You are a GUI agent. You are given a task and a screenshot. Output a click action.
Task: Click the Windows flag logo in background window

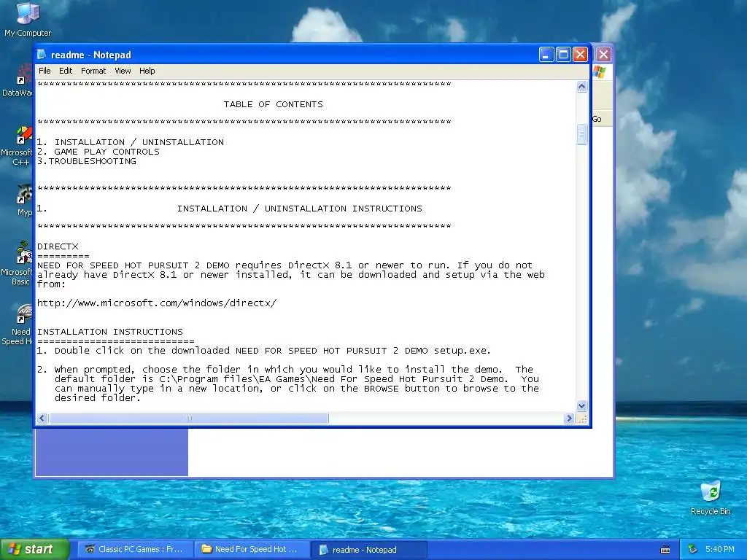[600, 72]
